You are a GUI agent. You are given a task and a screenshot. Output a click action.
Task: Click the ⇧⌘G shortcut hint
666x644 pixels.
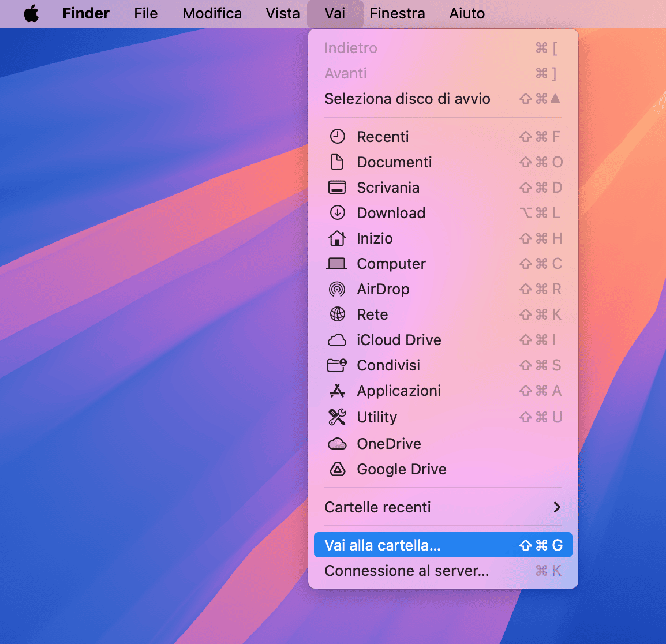541,545
